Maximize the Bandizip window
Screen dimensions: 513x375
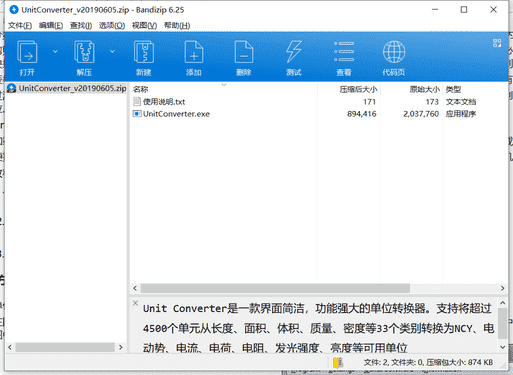coord(464,10)
